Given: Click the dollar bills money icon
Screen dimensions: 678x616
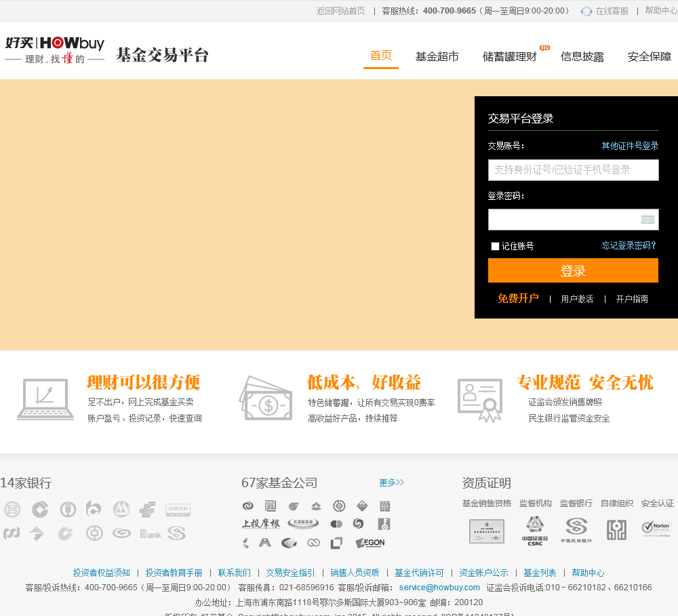Looking at the screenshot, I should (265, 399).
